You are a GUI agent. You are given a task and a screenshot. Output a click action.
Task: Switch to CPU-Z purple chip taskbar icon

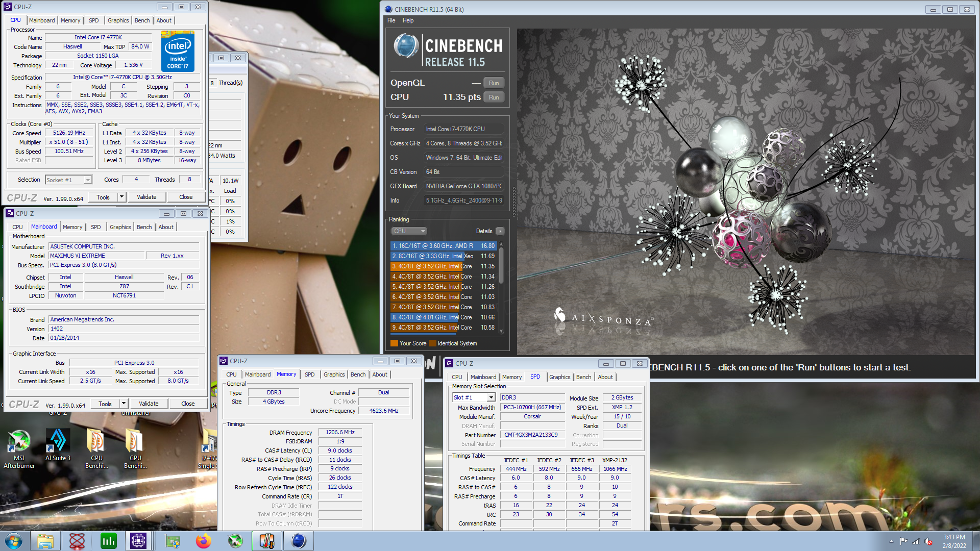[138, 541]
